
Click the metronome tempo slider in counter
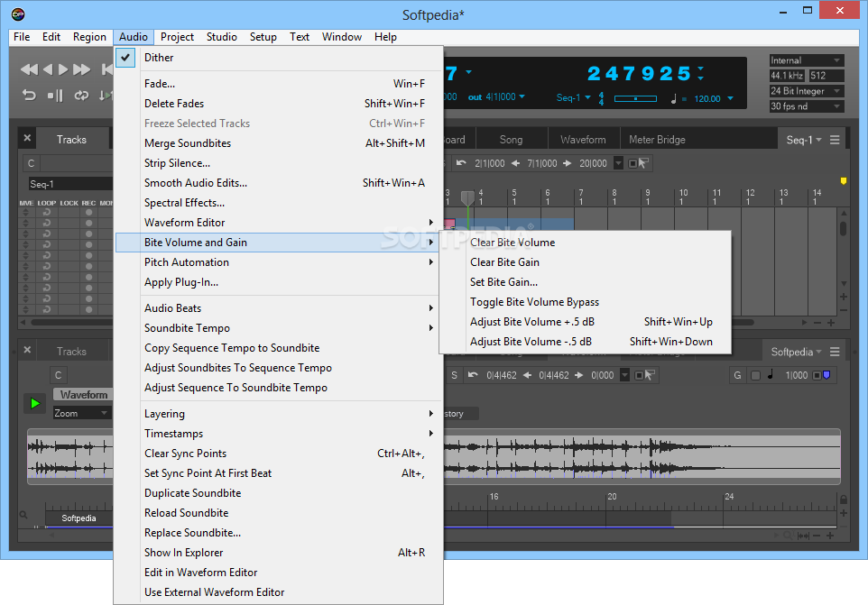pyautogui.click(x=635, y=98)
